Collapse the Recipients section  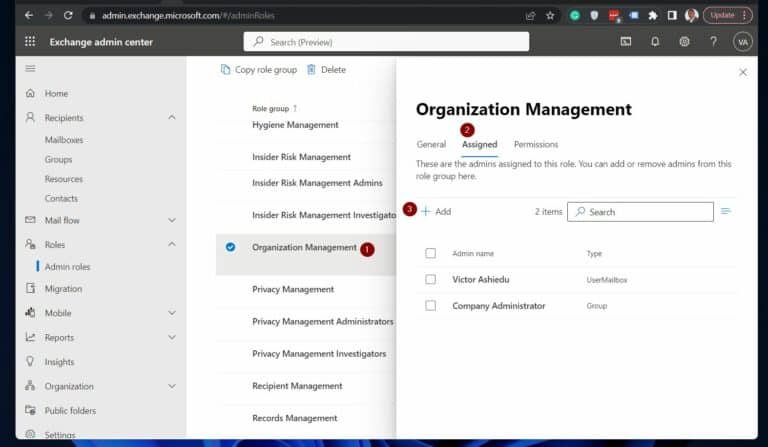pyautogui.click(x=172, y=118)
